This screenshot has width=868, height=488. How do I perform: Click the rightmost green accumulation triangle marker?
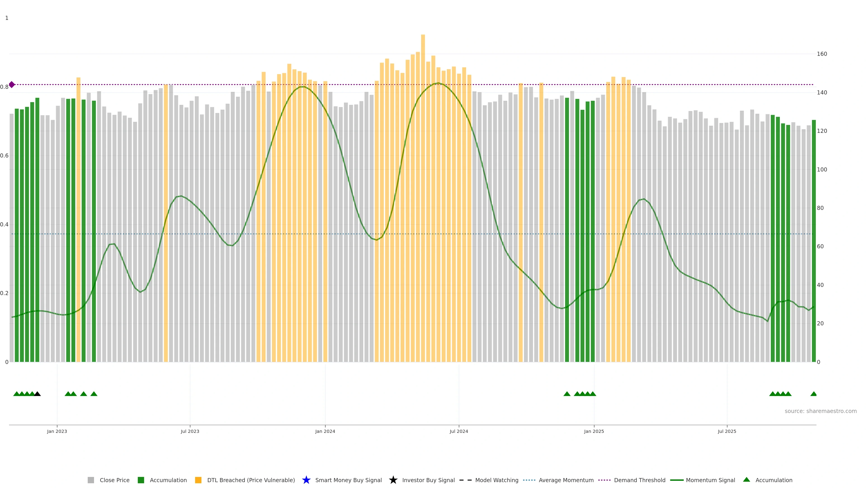(814, 394)
